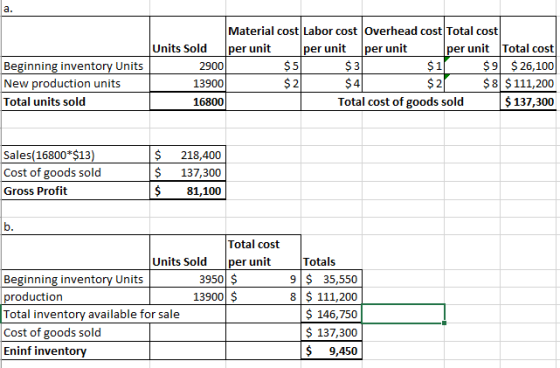The image size is (560, 368).
Task: Select the cell labeled 'a.'
Action: tap(75, 8)
